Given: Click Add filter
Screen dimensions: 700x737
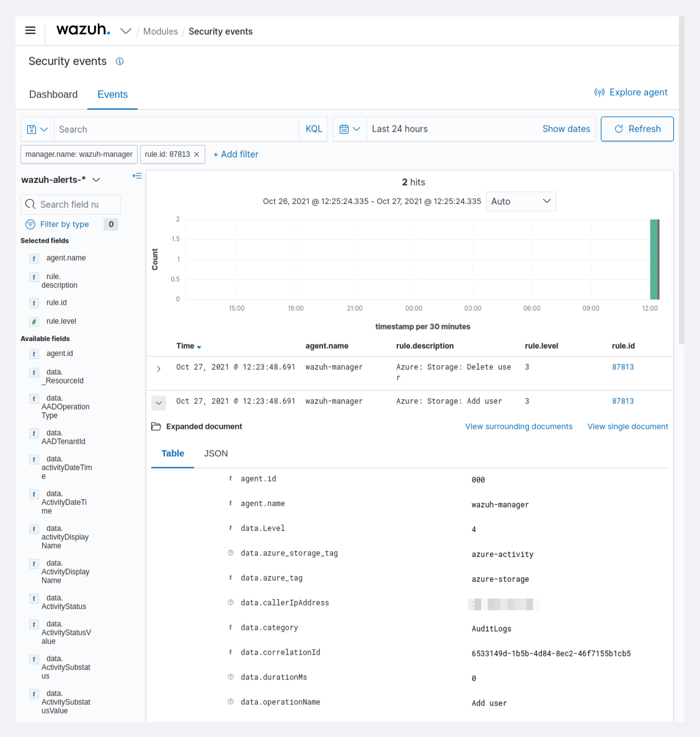Looking at the screenshot, I should pyautogui.click(x=236, y=154).
